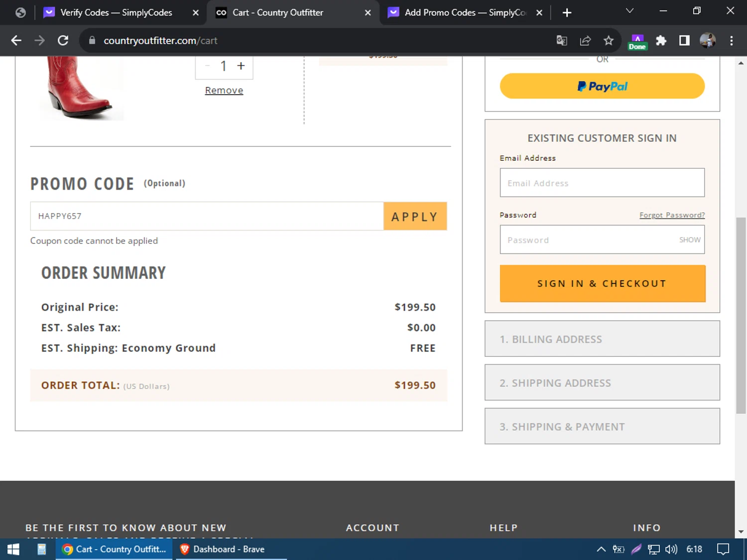Open the SimplyCodes 'Done' extension icon
This screenshot has width=747, height=560.
[x=637, y=42]
